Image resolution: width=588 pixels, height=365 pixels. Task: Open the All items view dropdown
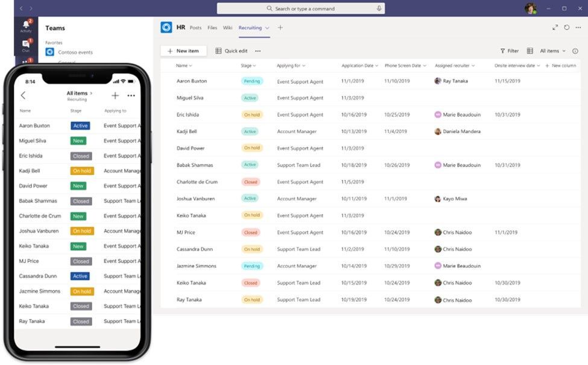pyautogui.click(x=553, y=51)
